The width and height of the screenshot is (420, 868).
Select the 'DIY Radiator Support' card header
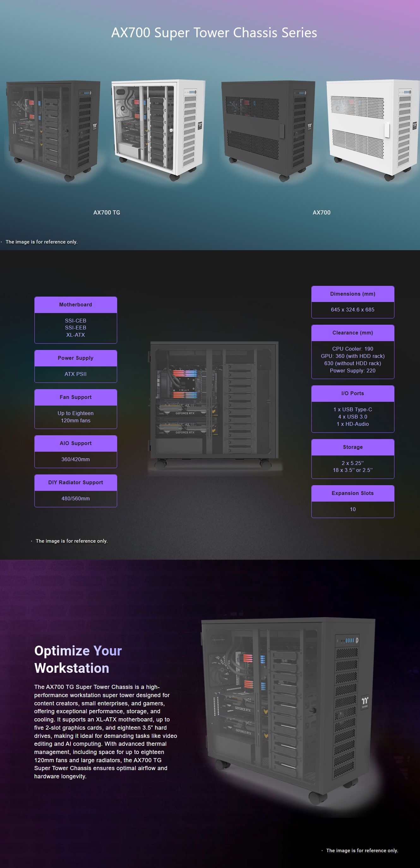[76, 483]
